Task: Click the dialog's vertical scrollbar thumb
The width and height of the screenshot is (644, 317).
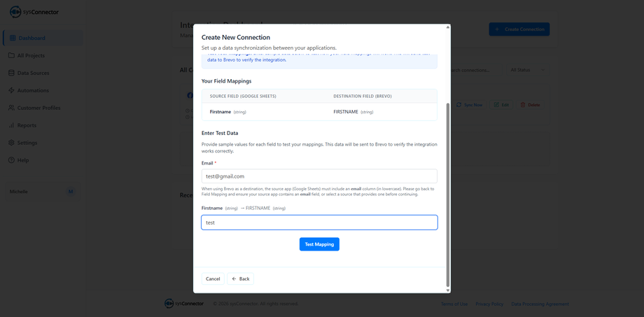Action: coord(448,195)
